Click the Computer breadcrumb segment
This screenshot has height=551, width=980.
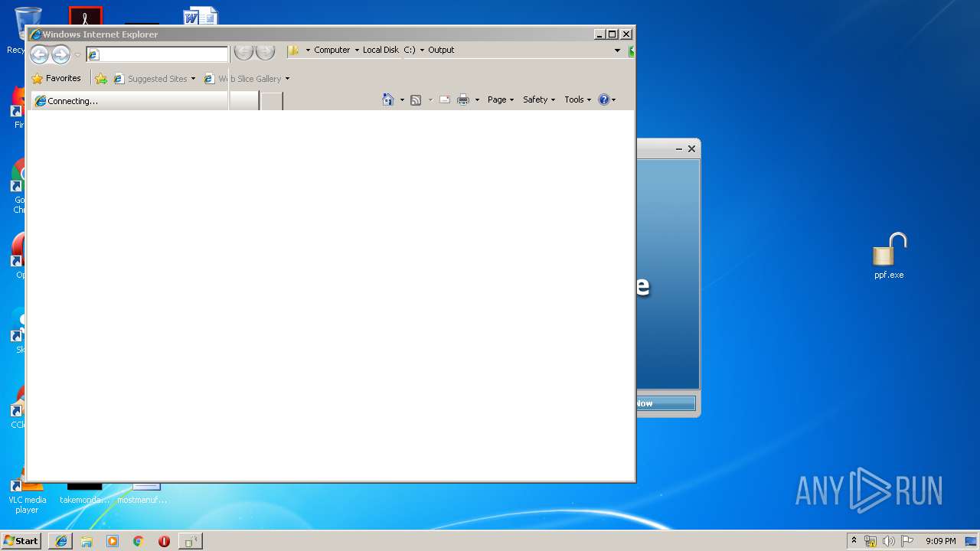[x=332, y=50]
